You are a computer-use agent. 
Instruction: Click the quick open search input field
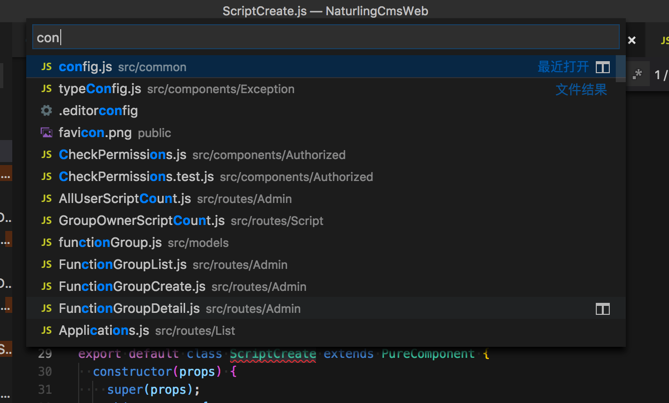(x=326, y=37)
